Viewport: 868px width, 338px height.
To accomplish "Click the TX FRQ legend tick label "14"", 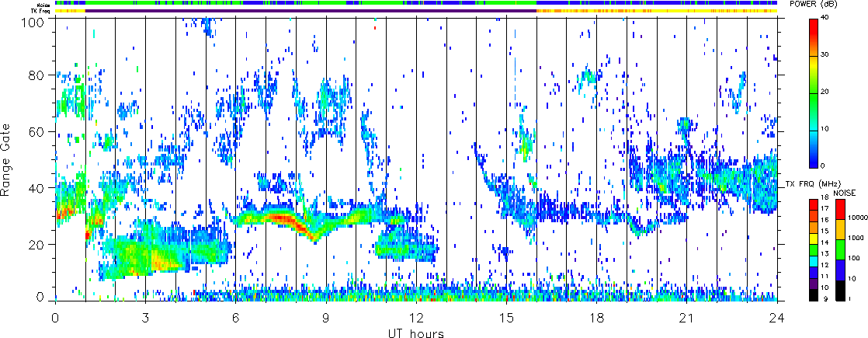I will tap(823, 242).
